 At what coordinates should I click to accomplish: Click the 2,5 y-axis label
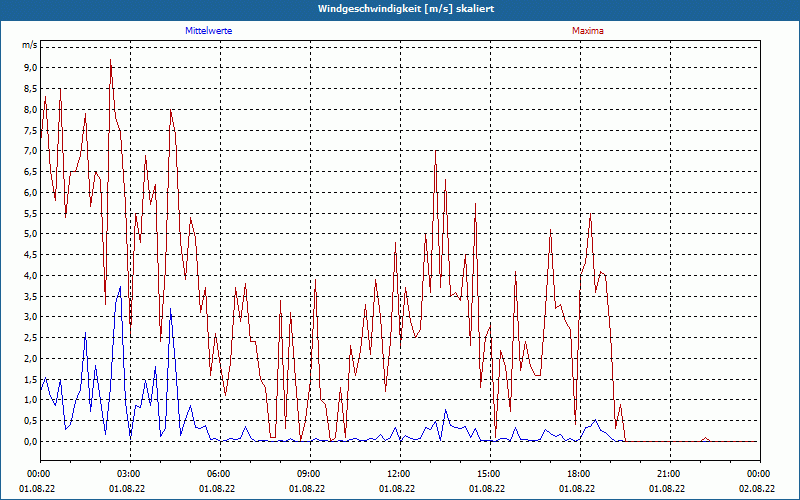[x=30, y=338]
